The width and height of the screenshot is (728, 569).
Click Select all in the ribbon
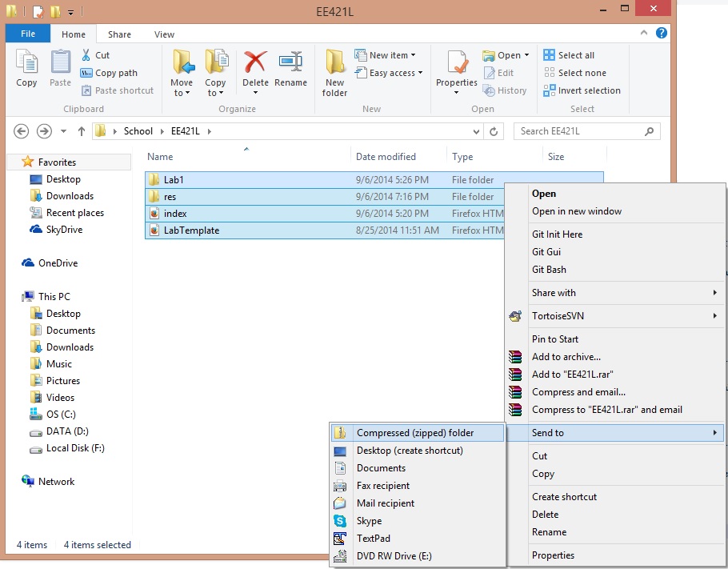pyautogui.click(x=575, y=55)
